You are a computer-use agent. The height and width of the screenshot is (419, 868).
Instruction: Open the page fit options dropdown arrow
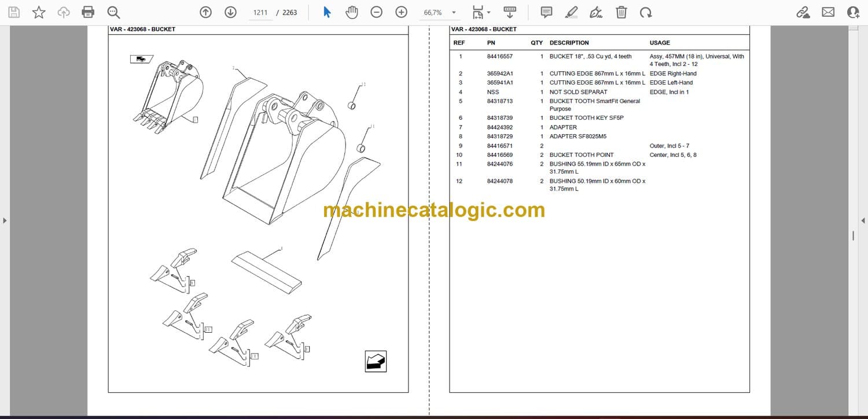pos(488,12)
